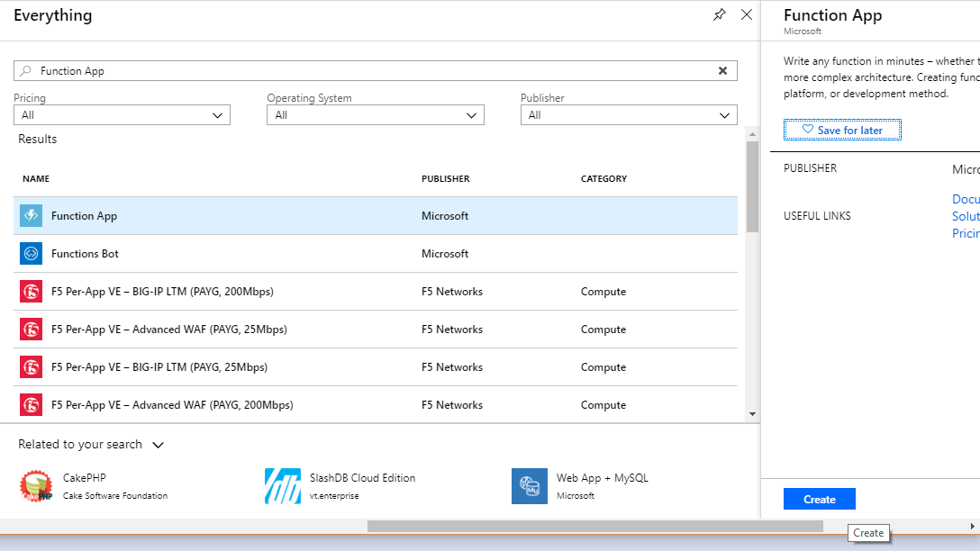This screenshot has width=980, height=551.
Task: Click the Function App lightning icon
Action: (x=32, y=215)
